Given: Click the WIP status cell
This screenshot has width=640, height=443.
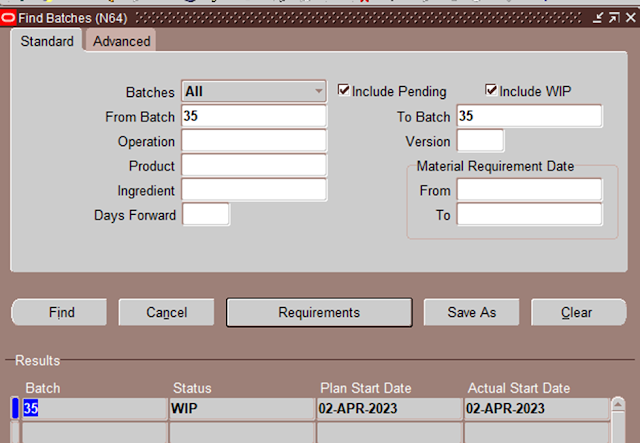Looking at the screenshot, I should click(x=242, y=408).
